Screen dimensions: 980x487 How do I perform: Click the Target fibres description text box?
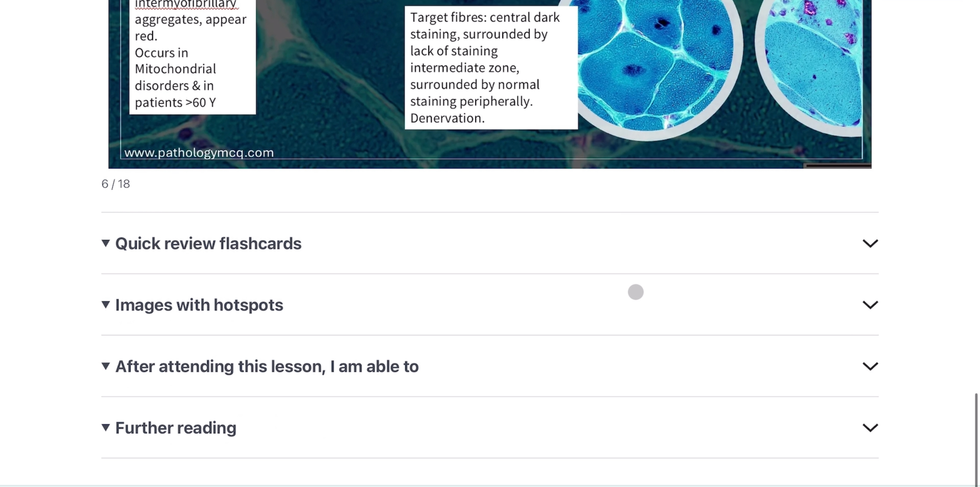491,68
